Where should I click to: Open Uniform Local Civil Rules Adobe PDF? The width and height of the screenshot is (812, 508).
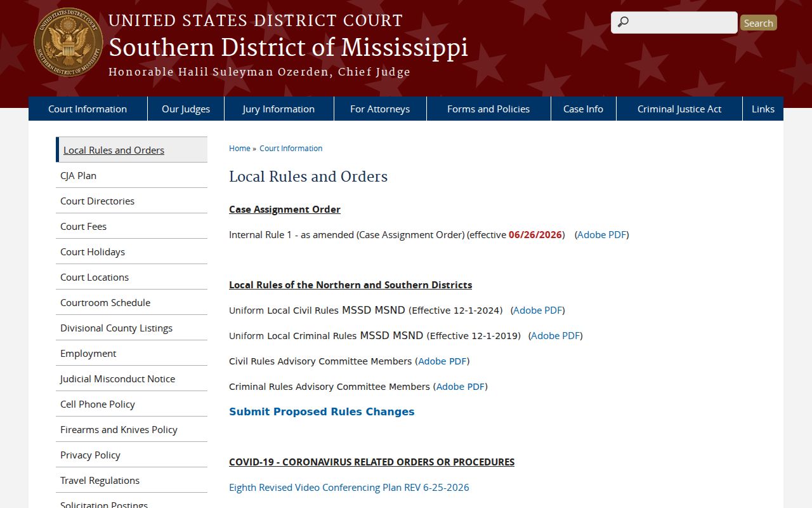pyautogui.click(x=538, y=310)
